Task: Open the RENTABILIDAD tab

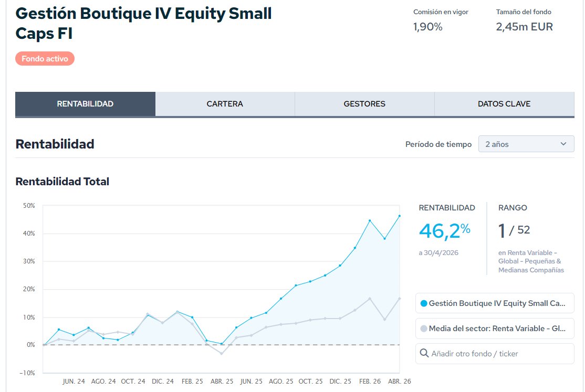Action: pyautogui.click(x=85, y=104)
